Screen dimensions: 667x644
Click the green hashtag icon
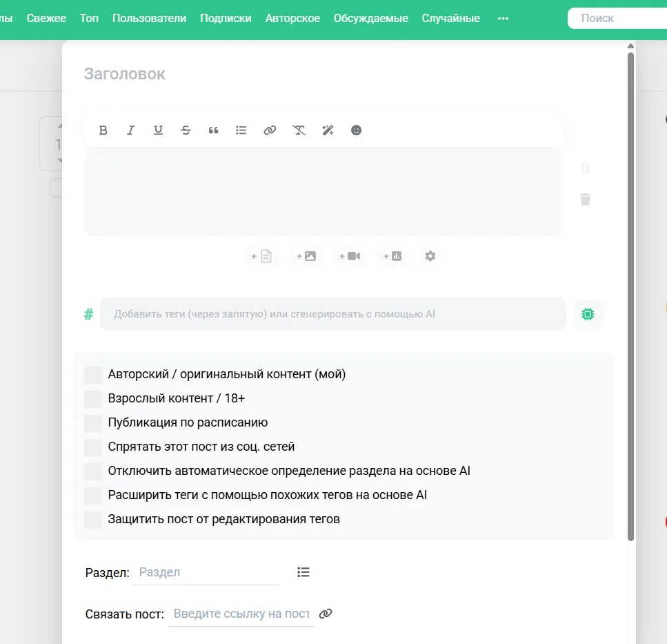[88, 314]
